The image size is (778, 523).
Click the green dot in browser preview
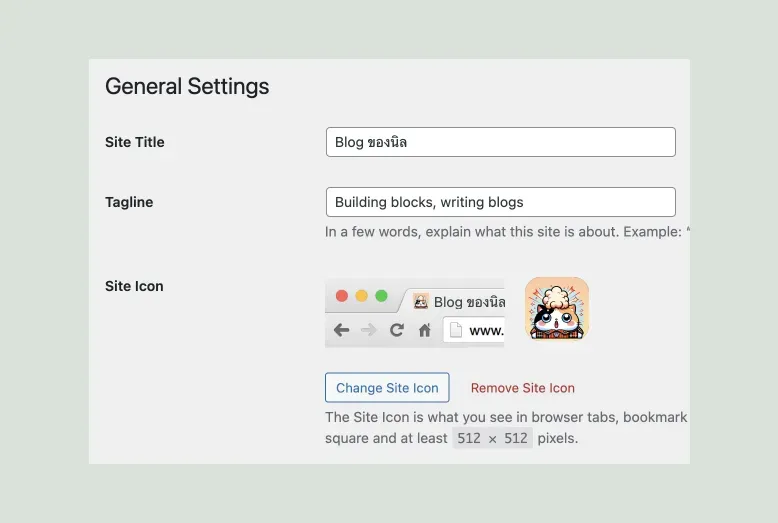pyautogui.click(x=381, y=296)
